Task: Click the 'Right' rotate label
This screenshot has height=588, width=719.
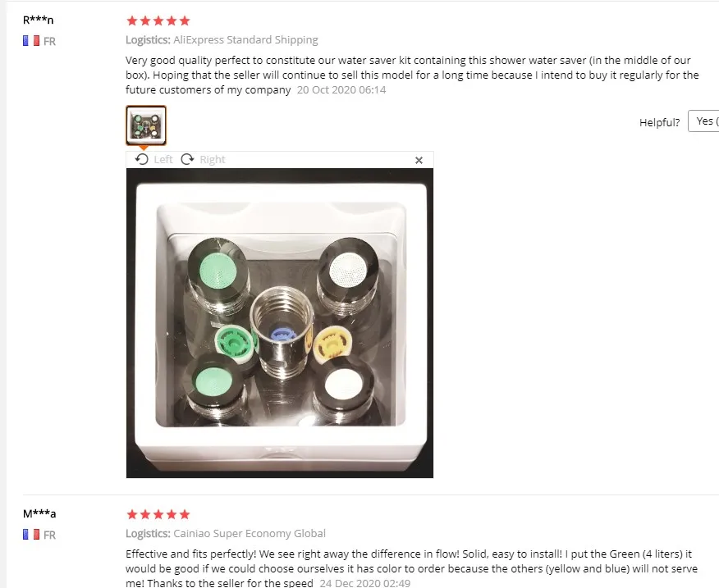Action: pyautogui.click(x=213, y=159)
